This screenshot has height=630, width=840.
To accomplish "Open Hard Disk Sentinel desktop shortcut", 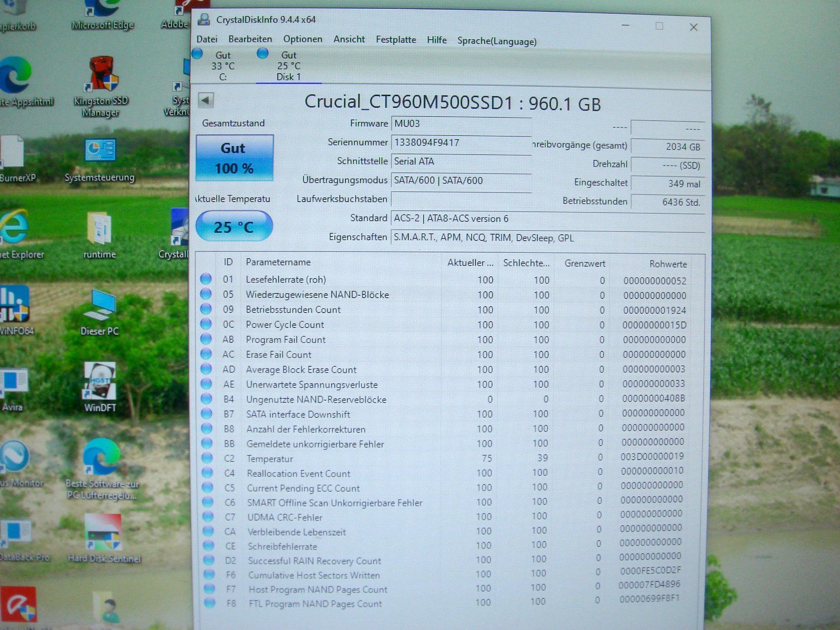I will click(104, 538).
